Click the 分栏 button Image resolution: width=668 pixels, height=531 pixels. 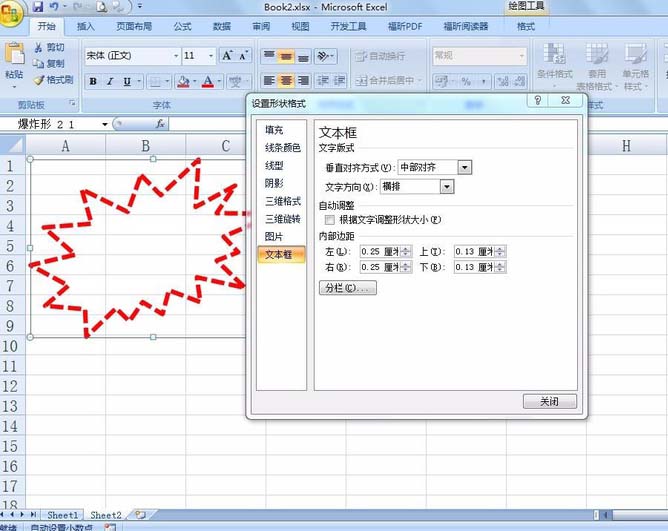(346, 288)
